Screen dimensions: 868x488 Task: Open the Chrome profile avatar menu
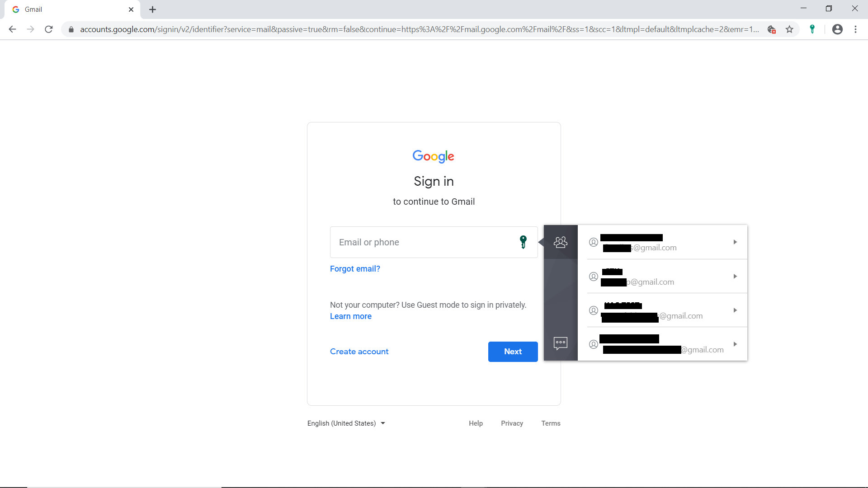point(837,29)
